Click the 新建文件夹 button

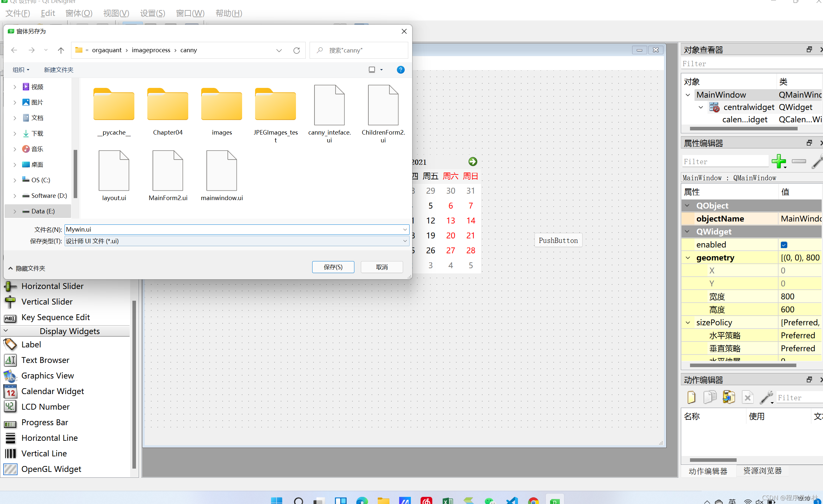[58, 70]
